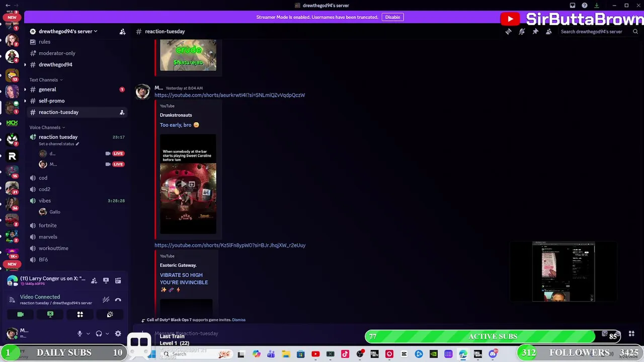Image resolution: width=644 pixels, height=362 pixels.
Task: Open drewthegod94's server dropdown menu
Action: [68, 31]
